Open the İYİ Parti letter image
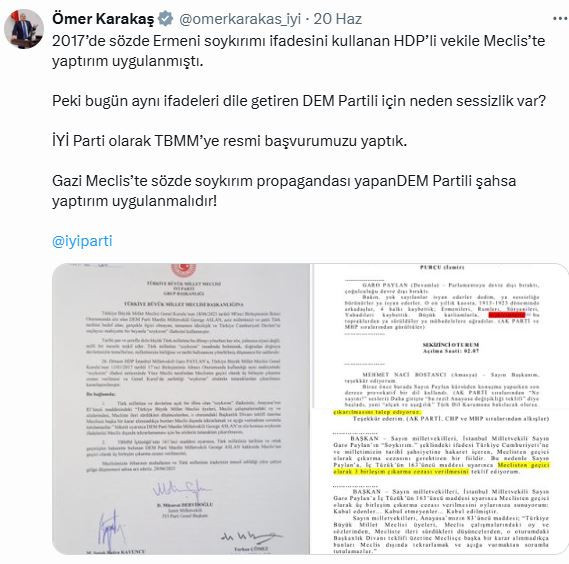This screenshot has height=564, width=569. click(x=181, y=409)
